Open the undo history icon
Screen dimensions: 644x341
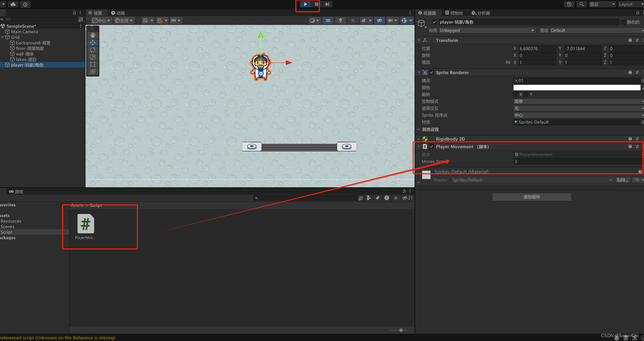(x=569, y=4)
